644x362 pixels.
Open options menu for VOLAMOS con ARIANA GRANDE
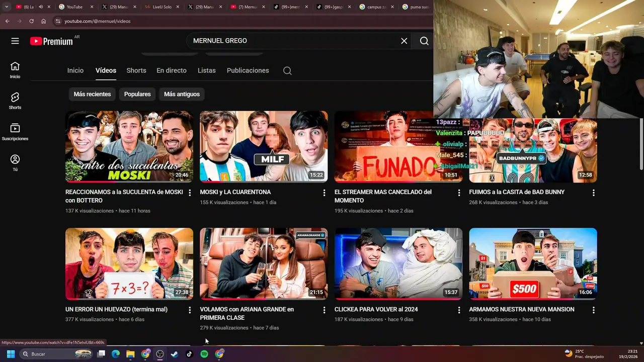click(x=324, y=310)
